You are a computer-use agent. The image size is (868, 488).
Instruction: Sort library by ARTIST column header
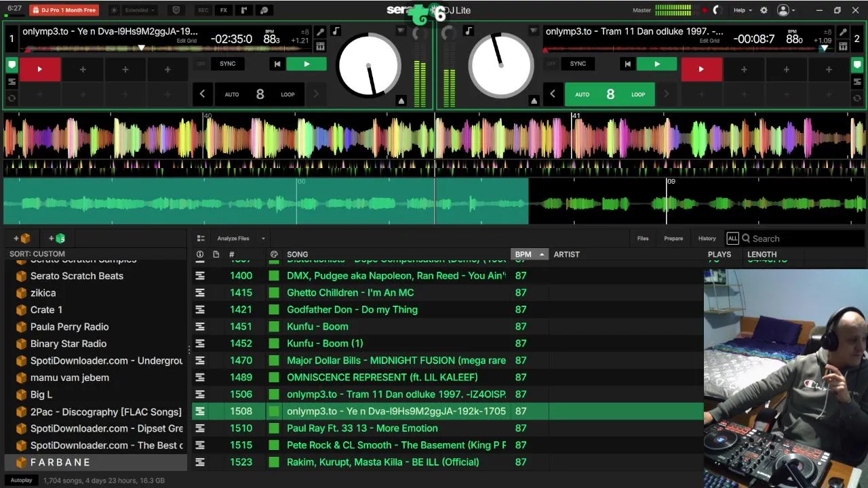click(566, 254)
